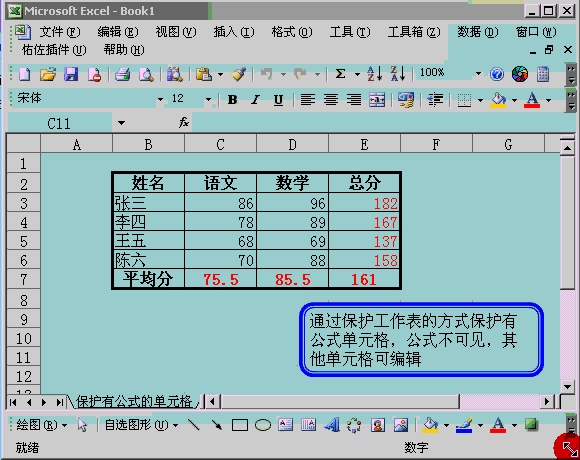Sort ascending with the A-Z icon
Viewport: 580px width, 460px height.
tap(374, 74)
